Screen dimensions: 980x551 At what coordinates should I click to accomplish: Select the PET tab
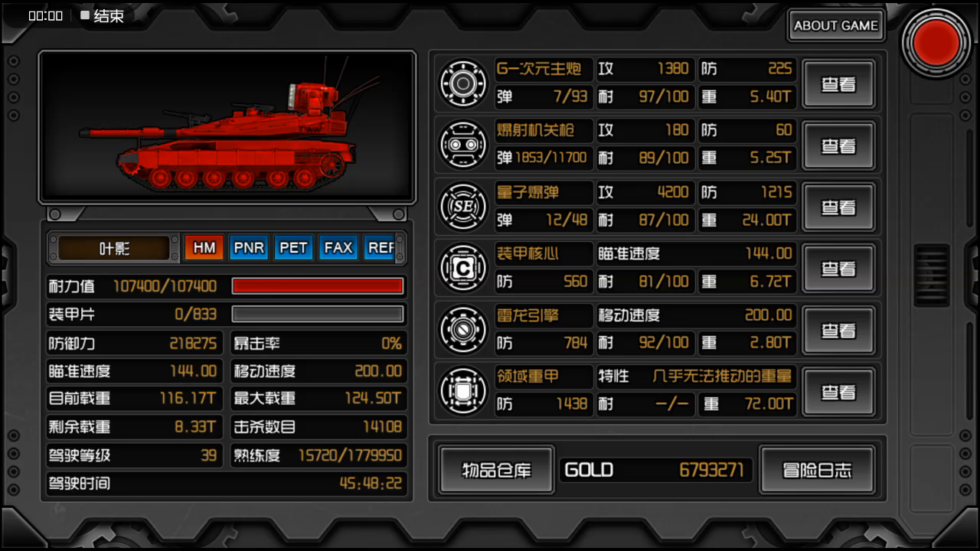point(293,248)
